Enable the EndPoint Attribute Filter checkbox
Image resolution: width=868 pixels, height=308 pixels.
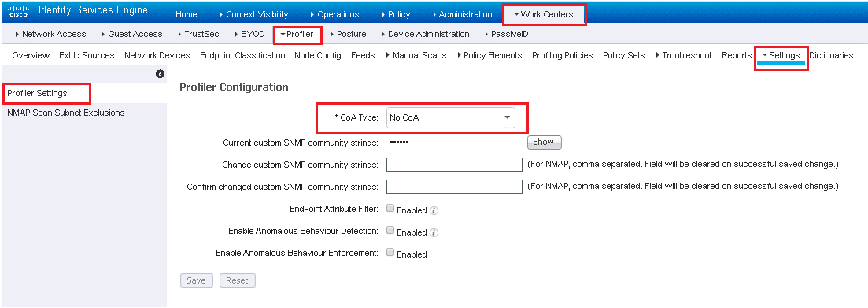point(390,209)
